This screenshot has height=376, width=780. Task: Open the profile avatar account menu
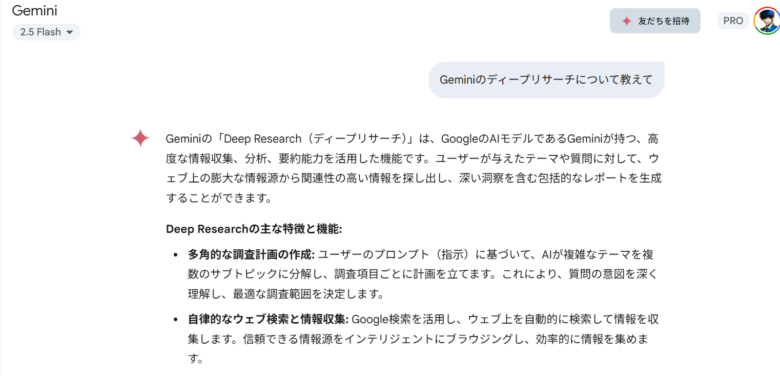pyautogui.click(x=767, y=21)
